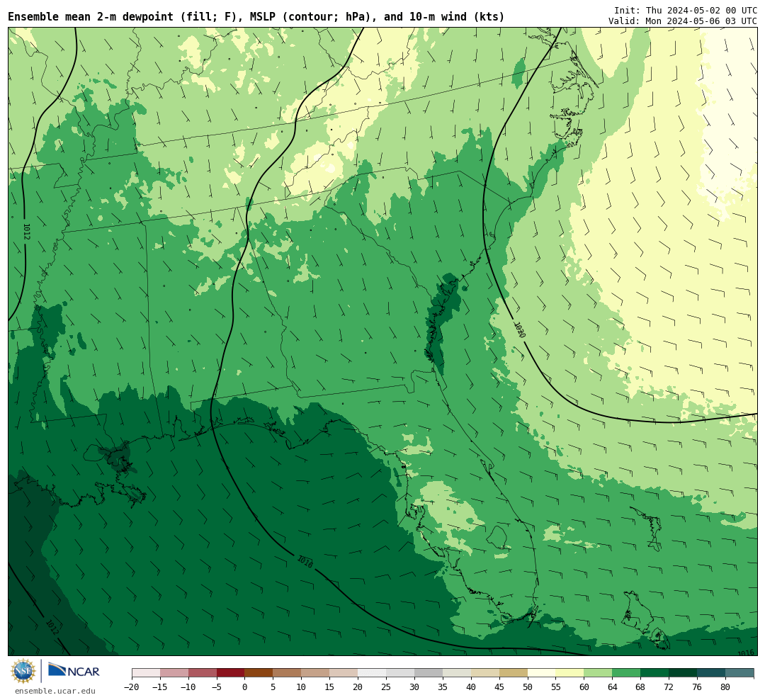Click the '25' colorbar tick label
Viewport: 765px width, 700px height.
(x=387, y=687)
